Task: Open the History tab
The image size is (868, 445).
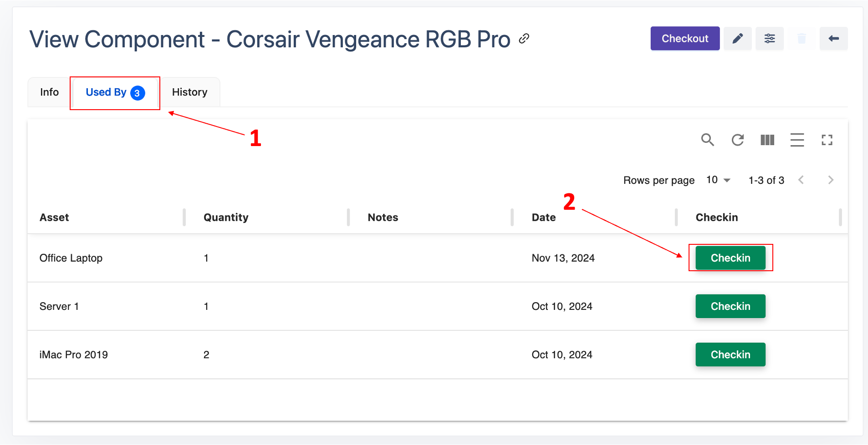Action: [189, 92]
